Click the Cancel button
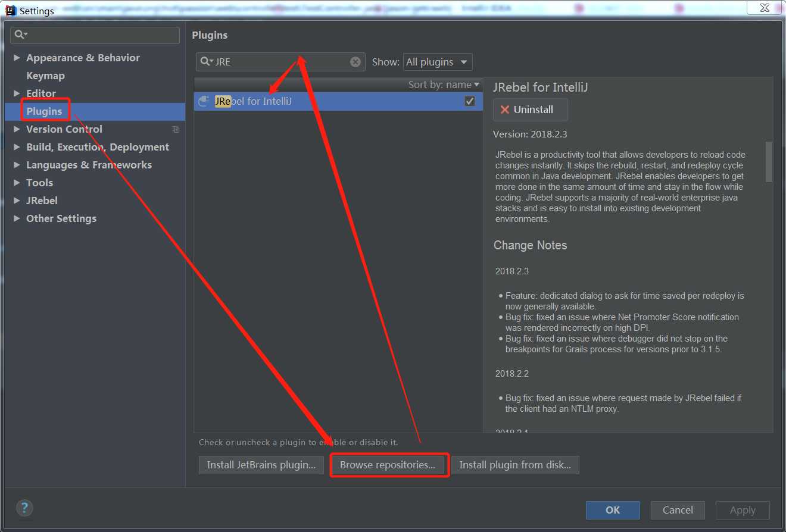786x532 pixels. tap(678, 510)
